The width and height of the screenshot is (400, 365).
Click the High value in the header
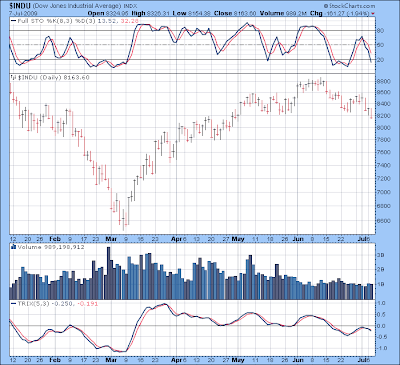tap(158, 13)
